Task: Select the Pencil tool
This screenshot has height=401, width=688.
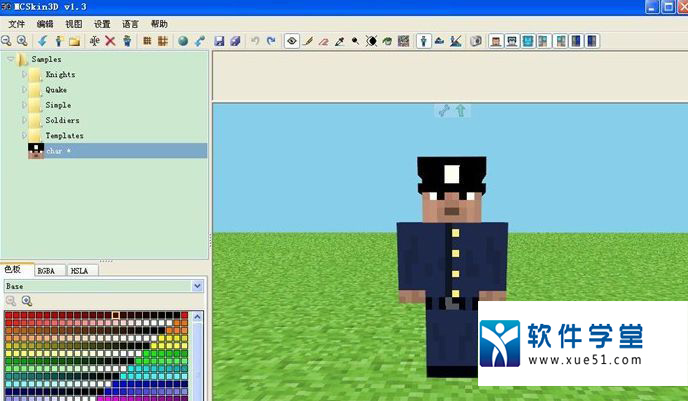Action: coord(308,41)
